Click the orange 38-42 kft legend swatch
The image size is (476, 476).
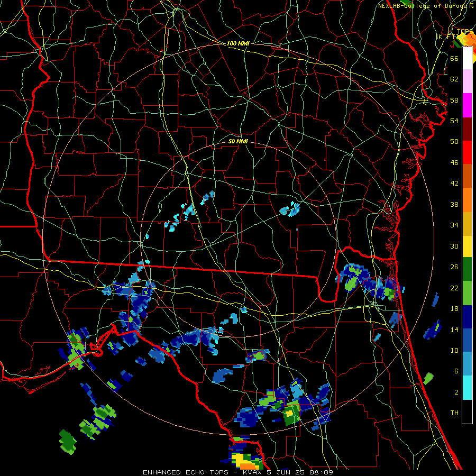(467, 199)
